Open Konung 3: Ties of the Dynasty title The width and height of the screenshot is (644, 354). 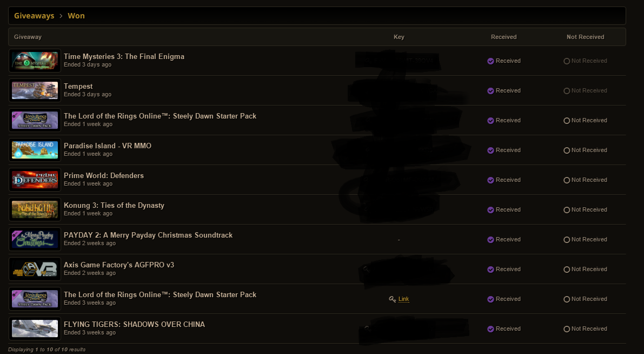tap(114, 206)
